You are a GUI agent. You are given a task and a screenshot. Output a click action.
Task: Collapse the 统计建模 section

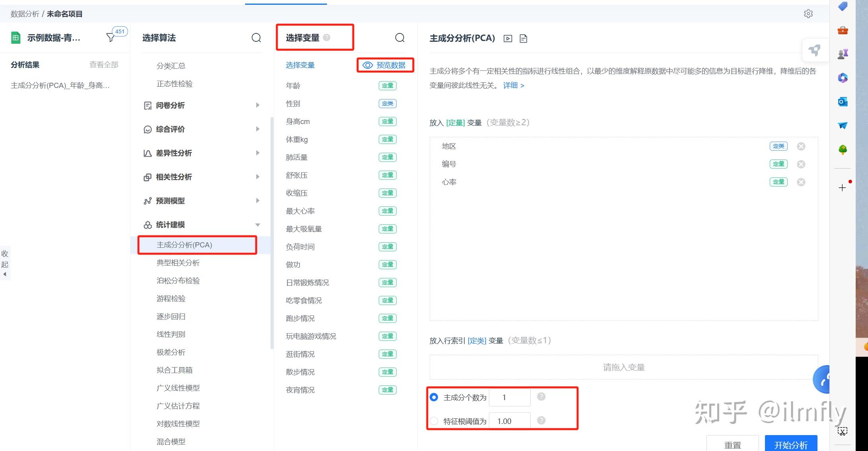point(258,225)
